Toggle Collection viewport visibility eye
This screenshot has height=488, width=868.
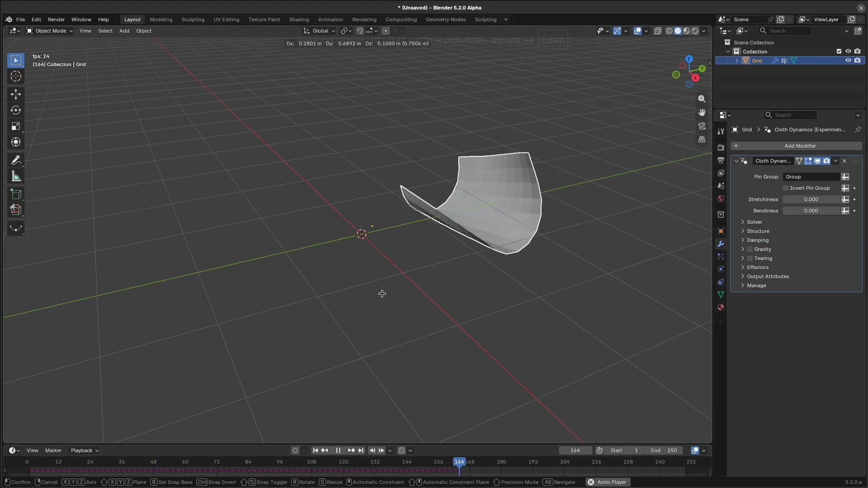tap(848, 51)
